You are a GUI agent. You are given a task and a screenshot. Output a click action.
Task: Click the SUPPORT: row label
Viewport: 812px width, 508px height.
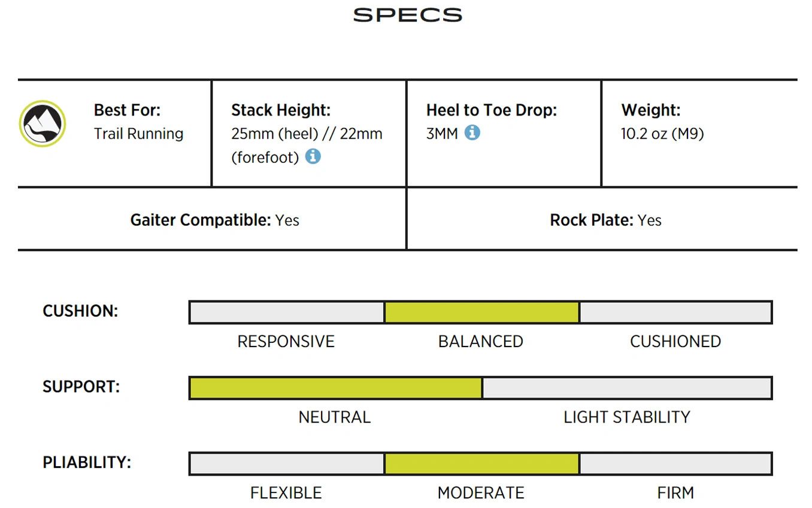(x=81, y=387)
